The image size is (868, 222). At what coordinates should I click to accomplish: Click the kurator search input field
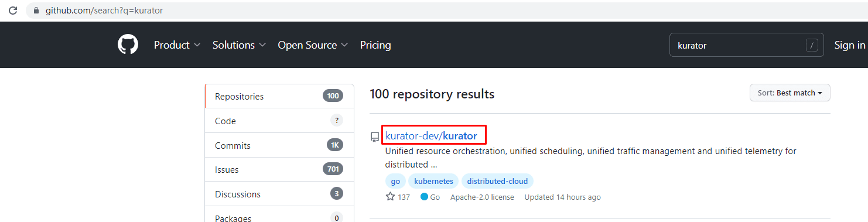[746, 45]
